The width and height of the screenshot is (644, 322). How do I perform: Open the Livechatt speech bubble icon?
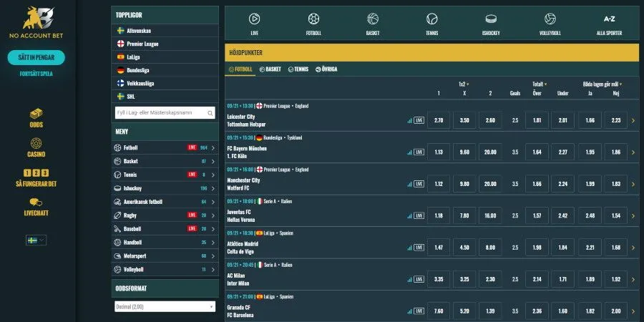coord(36,203)
